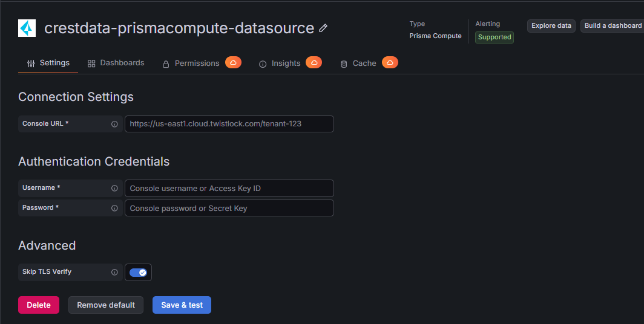Click the Save & test button
Image resolution: width=644 pixels, height=324 pixels.
(x=182, y=305)
